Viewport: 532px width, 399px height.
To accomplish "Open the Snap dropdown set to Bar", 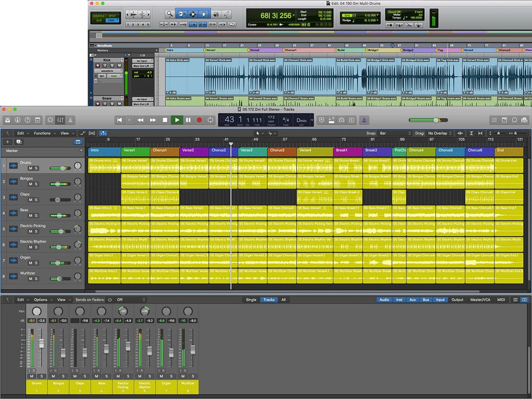I will click(x=395, y=133).
